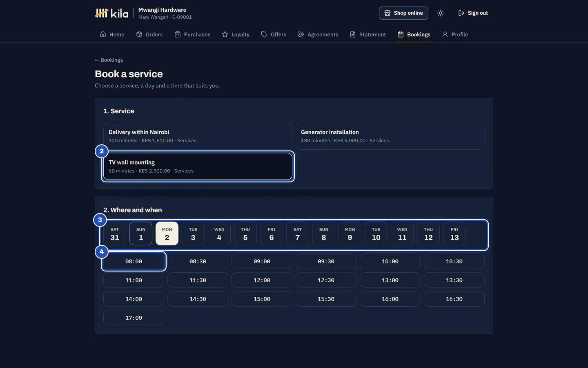Click the storefront icon in Shop online
Screen dimensions: 588x368
click(x=388, y=13)
